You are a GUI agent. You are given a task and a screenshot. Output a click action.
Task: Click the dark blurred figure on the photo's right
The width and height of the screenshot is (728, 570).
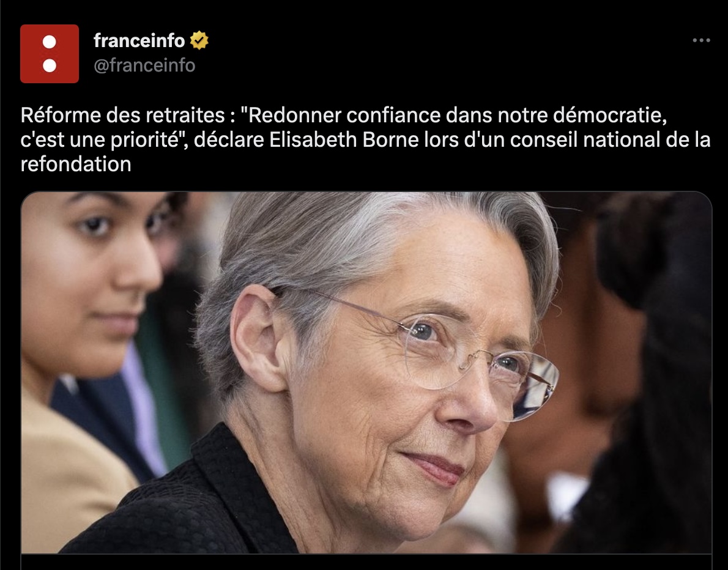point(650,371)
